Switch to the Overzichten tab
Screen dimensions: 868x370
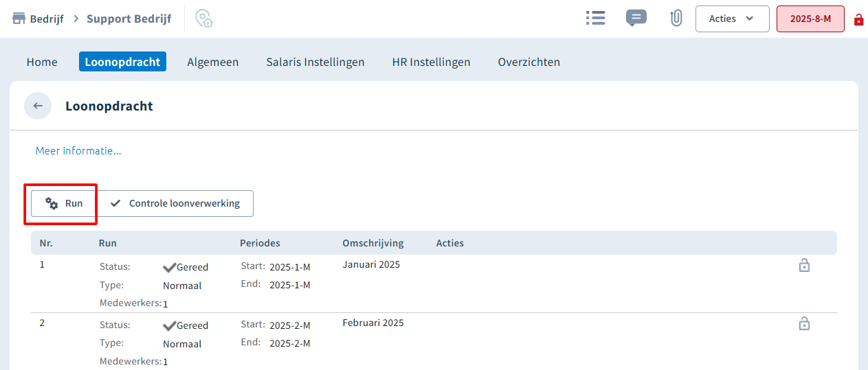(529, 62)
